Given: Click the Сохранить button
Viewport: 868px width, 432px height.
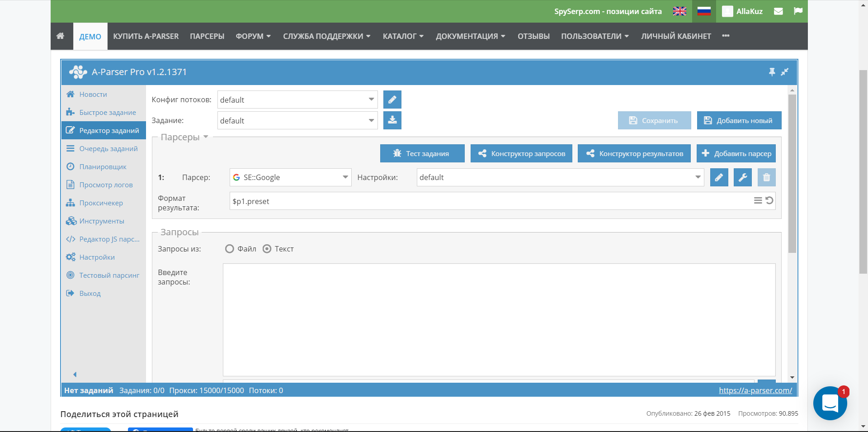Looking at the screenshot, I should [655, 120].
